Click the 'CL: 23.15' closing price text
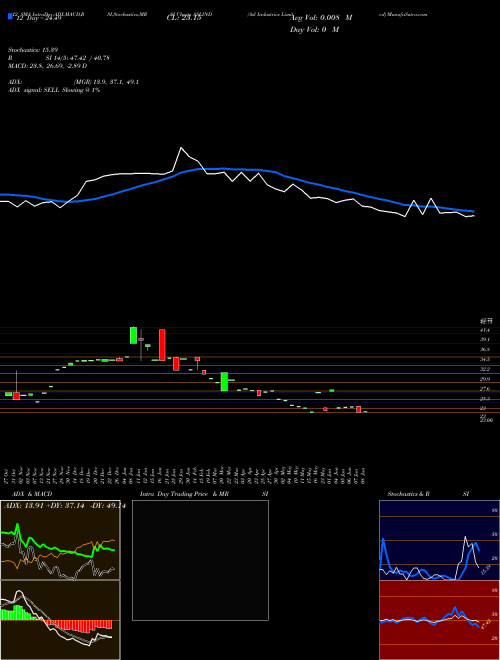This screenshot has width=500, height=660. coord(184,18)
